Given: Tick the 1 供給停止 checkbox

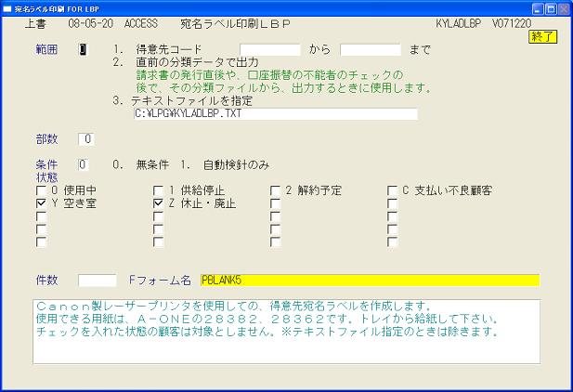Looking at the screenshot, I should pyautogui.click(x=158, y=190).
